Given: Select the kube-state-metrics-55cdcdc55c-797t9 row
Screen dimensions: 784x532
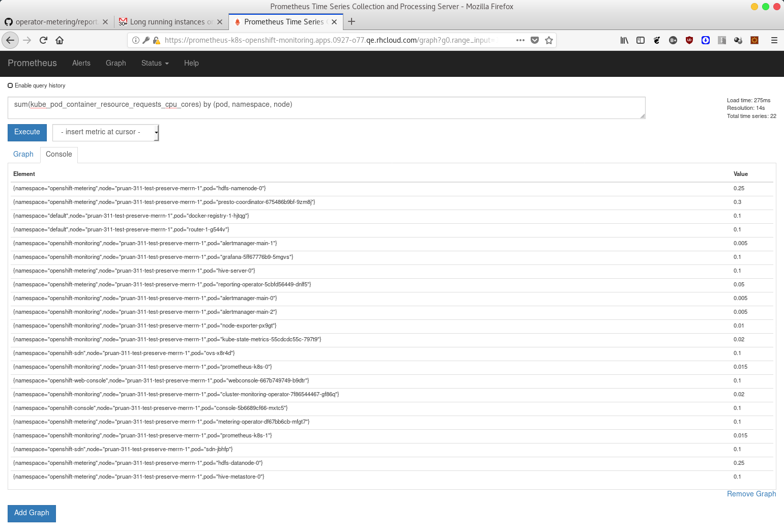Looking at the screenshot, I should (x=392, y=340).
